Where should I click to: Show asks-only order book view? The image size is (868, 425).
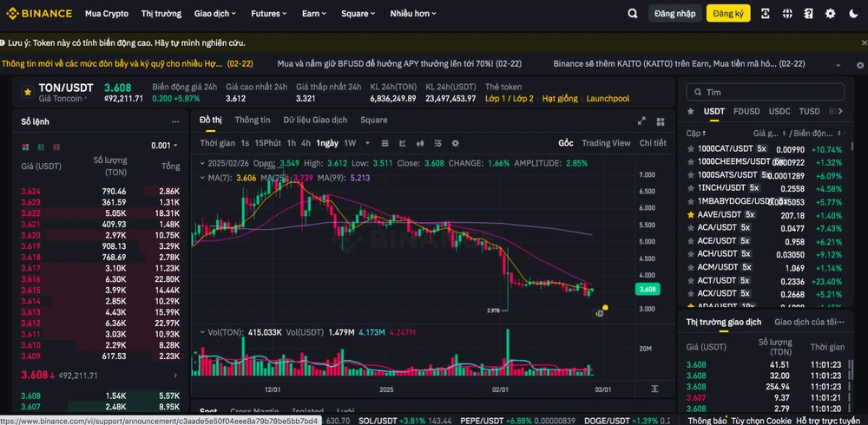click(x=56, y=147)
